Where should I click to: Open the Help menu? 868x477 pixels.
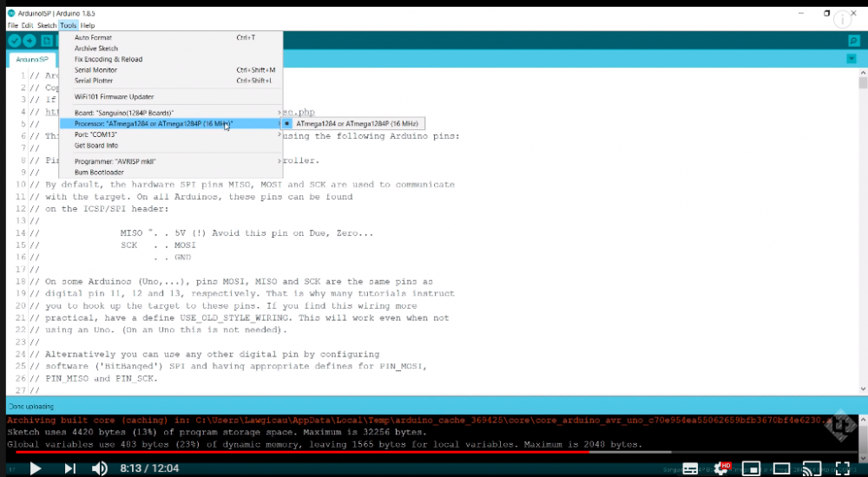pyautogui.click(x=88, y=25)
